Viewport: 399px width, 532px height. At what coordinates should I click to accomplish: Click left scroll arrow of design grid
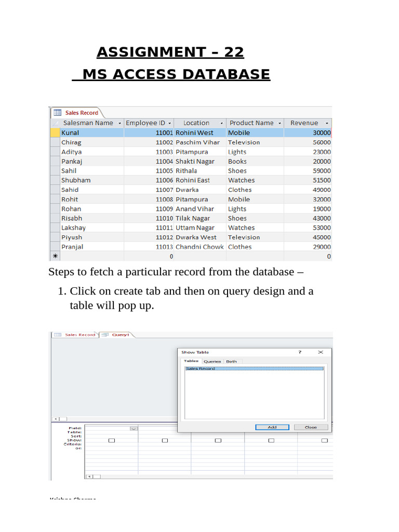tap(89, 477)
